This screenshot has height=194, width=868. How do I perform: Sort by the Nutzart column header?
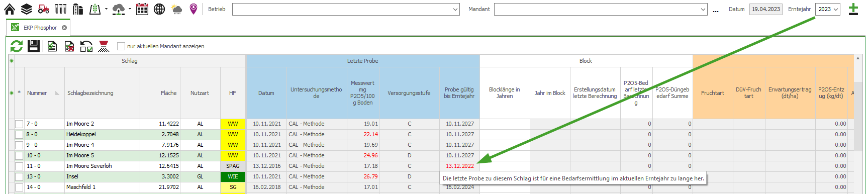(x=200, y=93)
